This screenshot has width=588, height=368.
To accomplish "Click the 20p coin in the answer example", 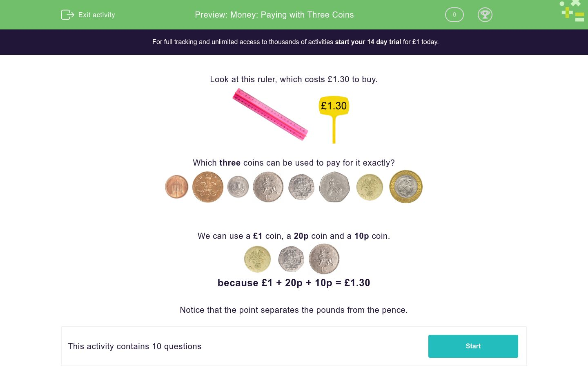I will point(291,259).
